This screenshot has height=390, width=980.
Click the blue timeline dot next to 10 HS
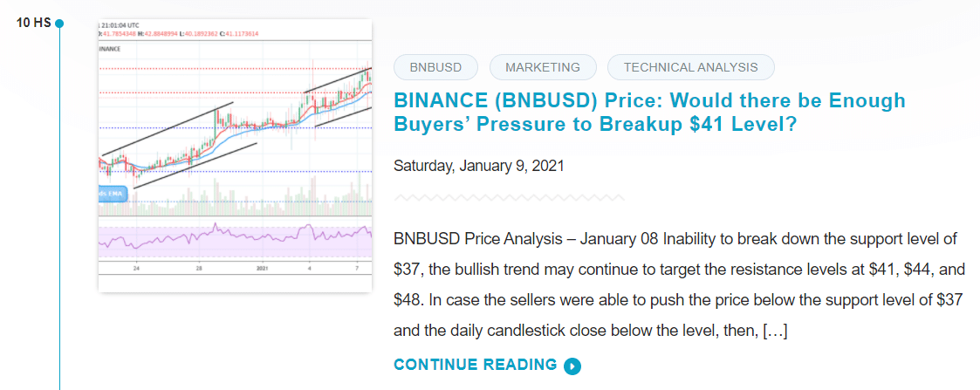click(59, 24)
